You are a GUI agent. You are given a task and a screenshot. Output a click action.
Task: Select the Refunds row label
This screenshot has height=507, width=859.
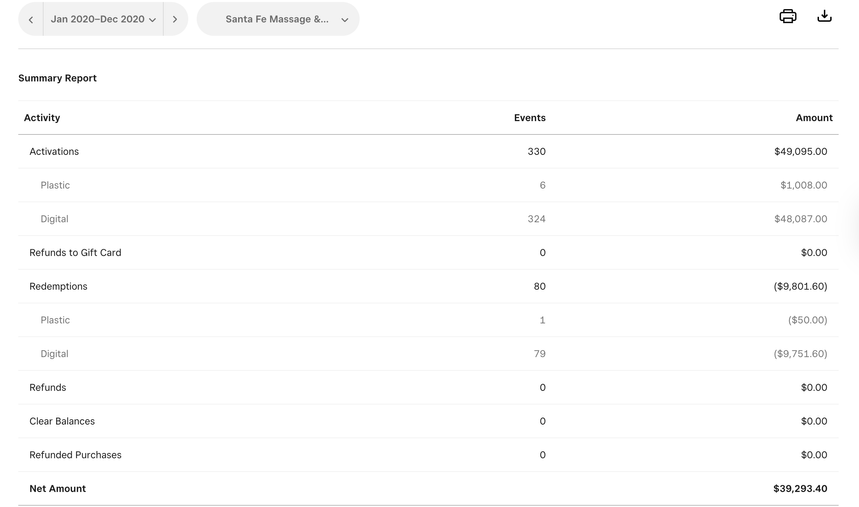point(48,388)
